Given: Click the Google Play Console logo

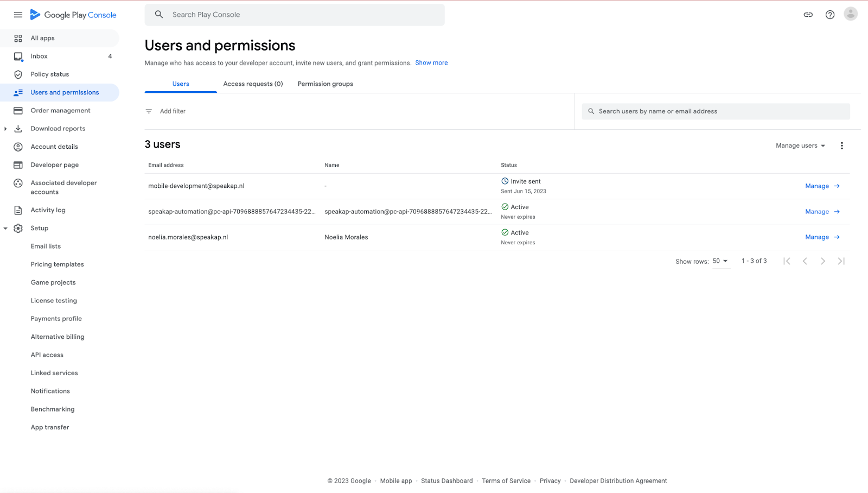Looking at the screenshot, I should click(x=73, y=15).
